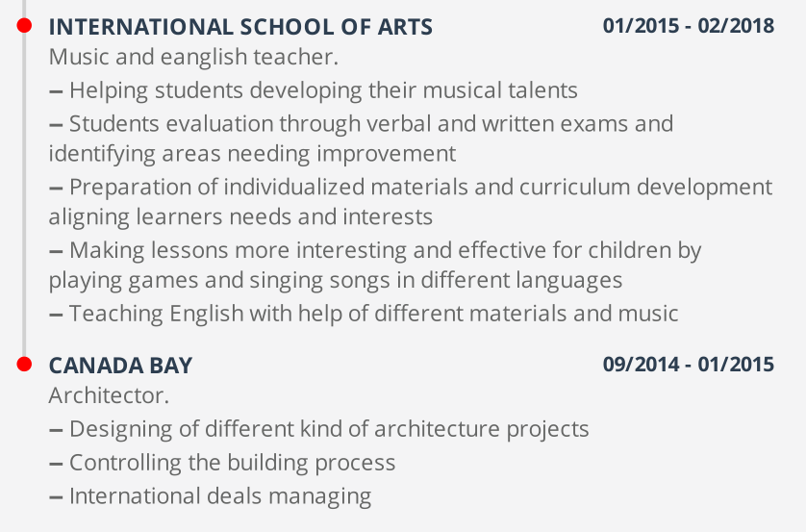Select the International School of Arts heading
Viewport: 806px width, 532px height.
click(x=240, y=27)
